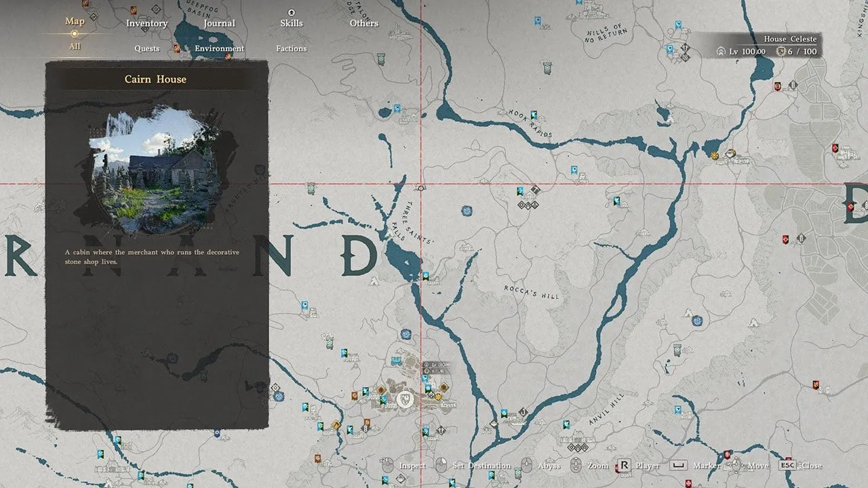868x488 pixels.
Task: Select the green banner marker east of Hook Rapids
Action: coord(616,201)
